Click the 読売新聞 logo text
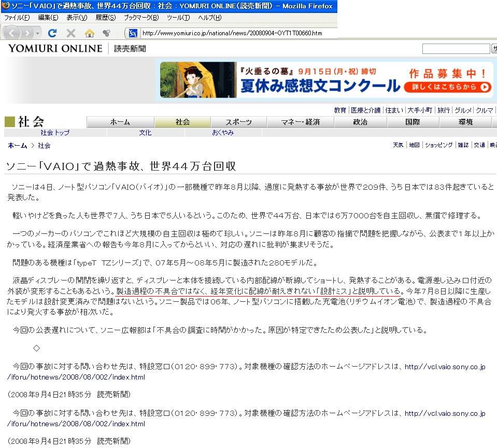 pyautogui.click(x=130, y=49)
